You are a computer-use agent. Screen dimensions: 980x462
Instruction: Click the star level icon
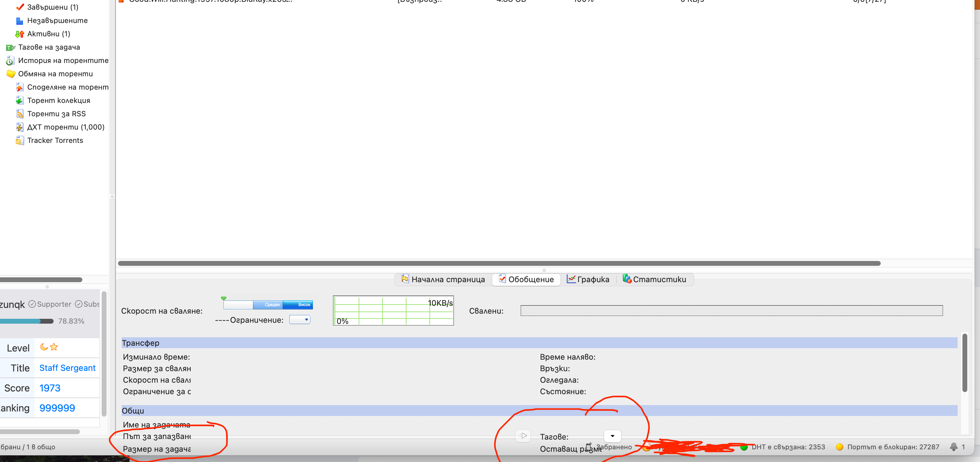(54, 347)
